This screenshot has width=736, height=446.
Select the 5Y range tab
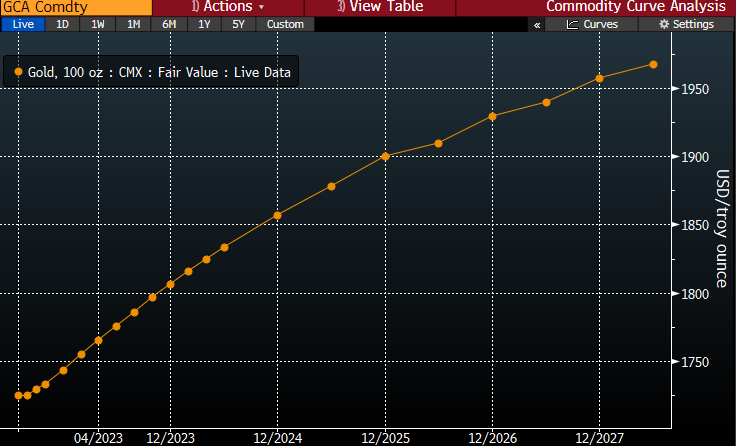pos(238,24)
